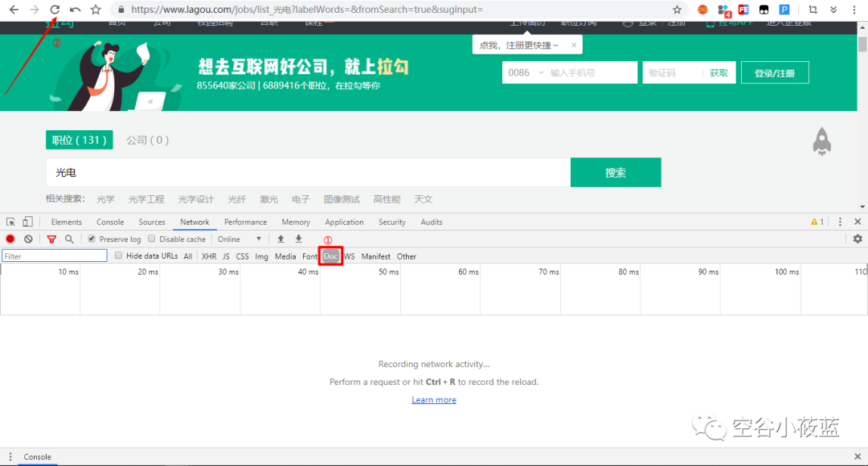The width and height of the screenshot is (868, 466).
Task: Click the verification code input field
Action: click(672, 72)
